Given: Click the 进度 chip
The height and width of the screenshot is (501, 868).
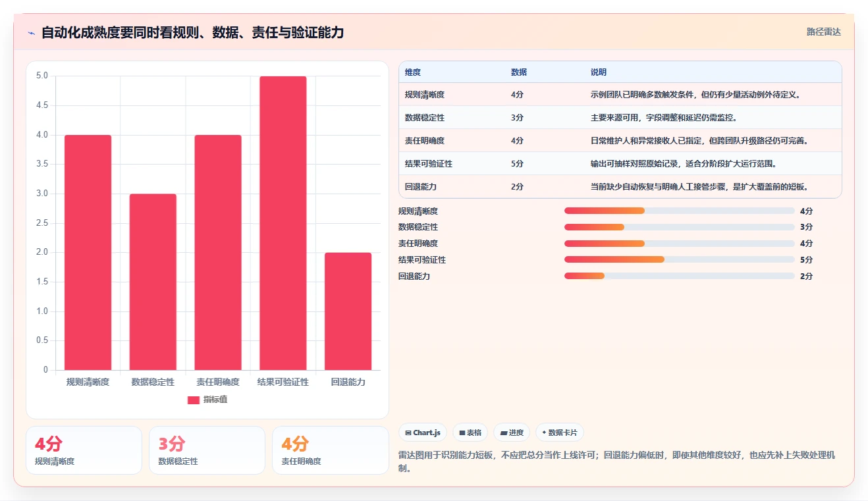Looking at the screenshot, I should (x=512, y=433).
